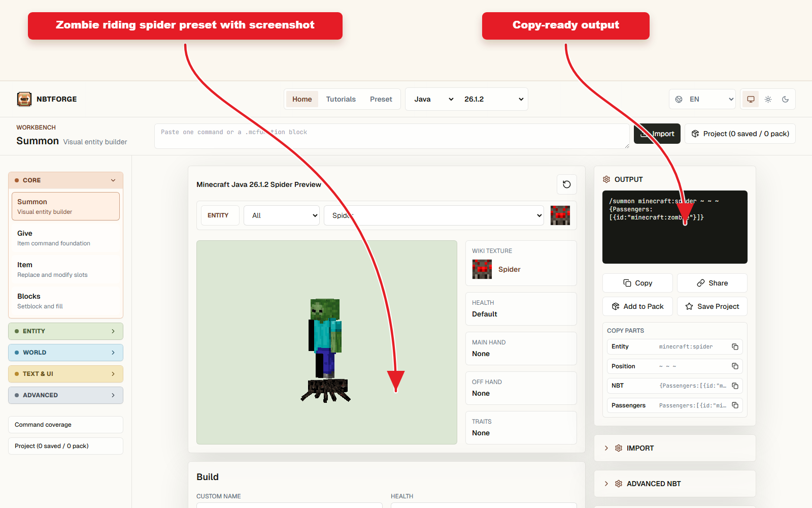The height and width of the screenshot is (508, 812).
Task: Expand the WORLD sidebar section
Action: pyautogui.click(x=65, y=353)
